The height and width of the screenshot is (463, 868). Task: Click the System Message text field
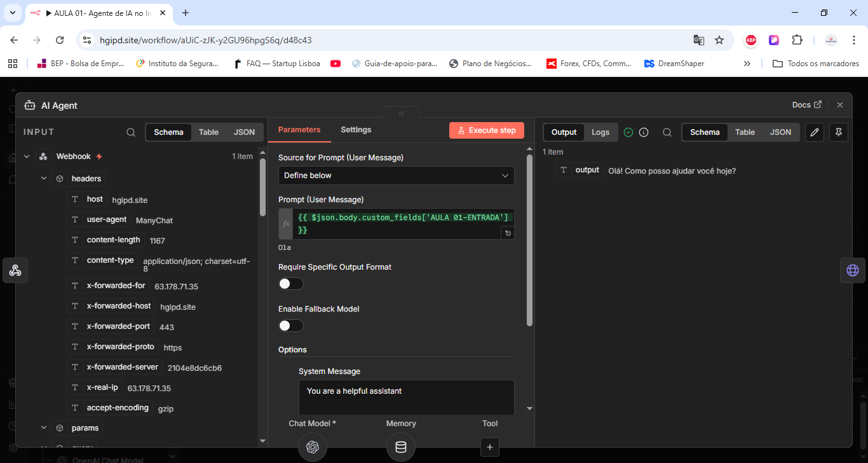(x=406, y=397)
